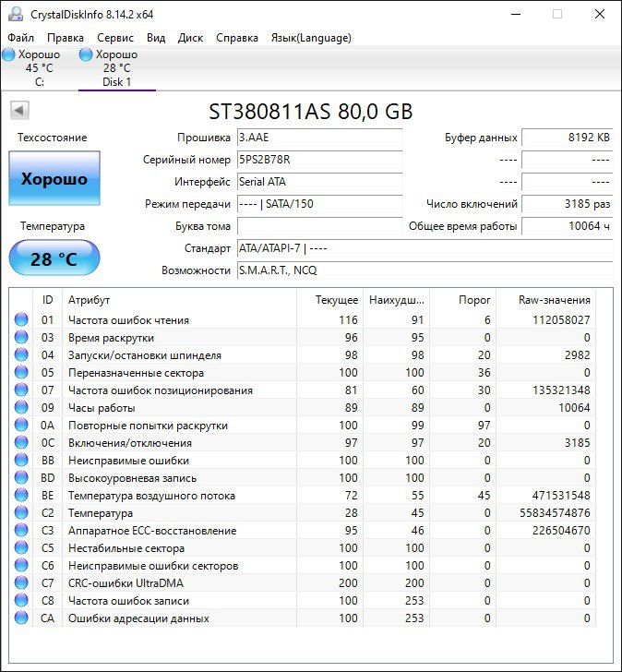The image size is (622, 672).
Task: Click status orb for attribute C6 uncorrectable sectors
Action: (21, 566)
